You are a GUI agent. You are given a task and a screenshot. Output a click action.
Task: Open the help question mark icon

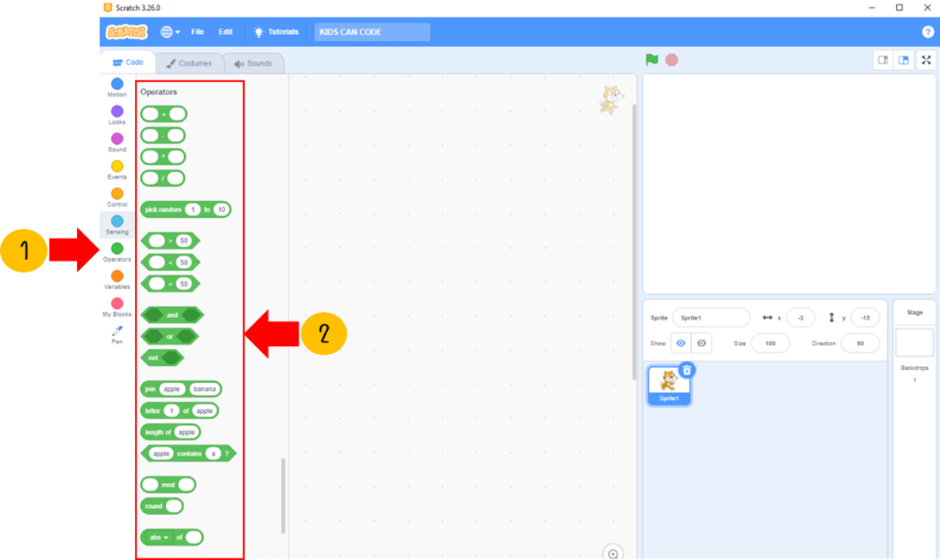(928, 32)
